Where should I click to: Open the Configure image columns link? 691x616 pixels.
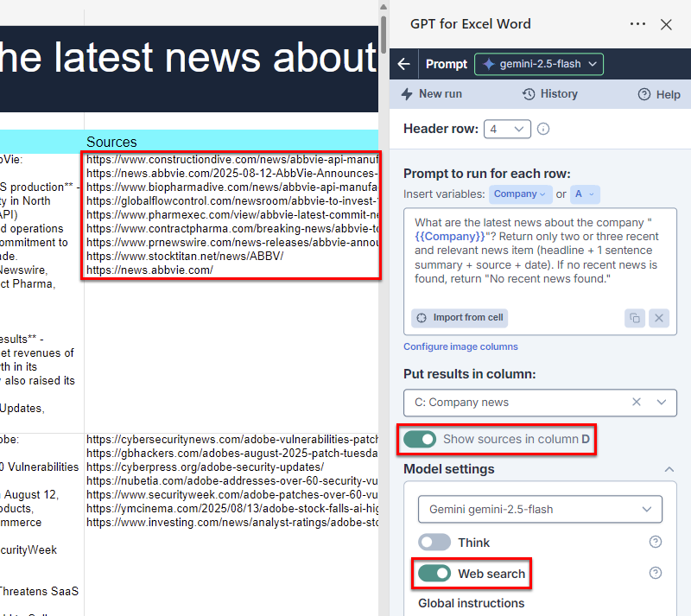pos(460,346)
